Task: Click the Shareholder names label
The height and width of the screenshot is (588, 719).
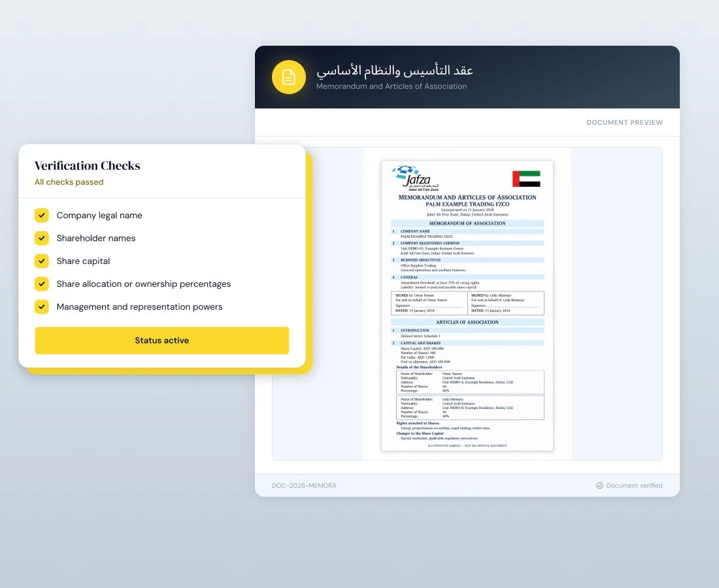Action: [96, 238]
